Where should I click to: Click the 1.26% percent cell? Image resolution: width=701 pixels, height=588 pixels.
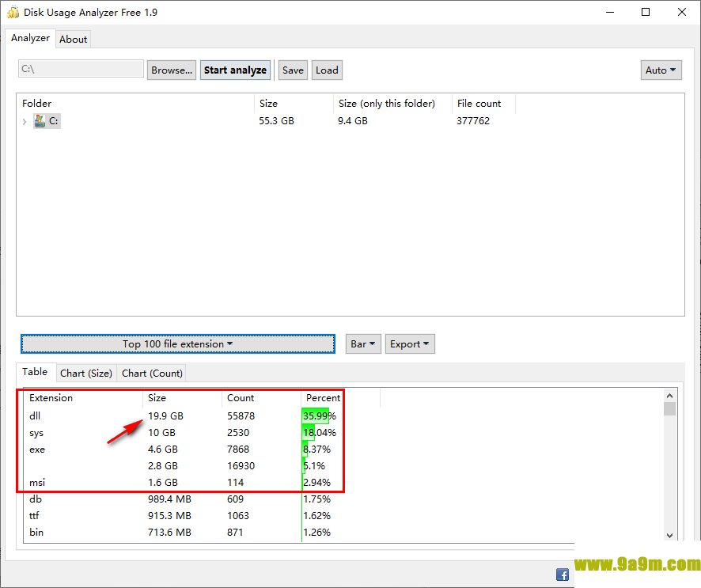(316, 532)
